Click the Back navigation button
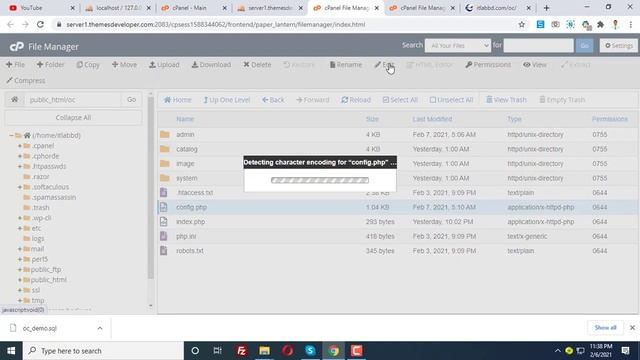 (x=273, y=100)
